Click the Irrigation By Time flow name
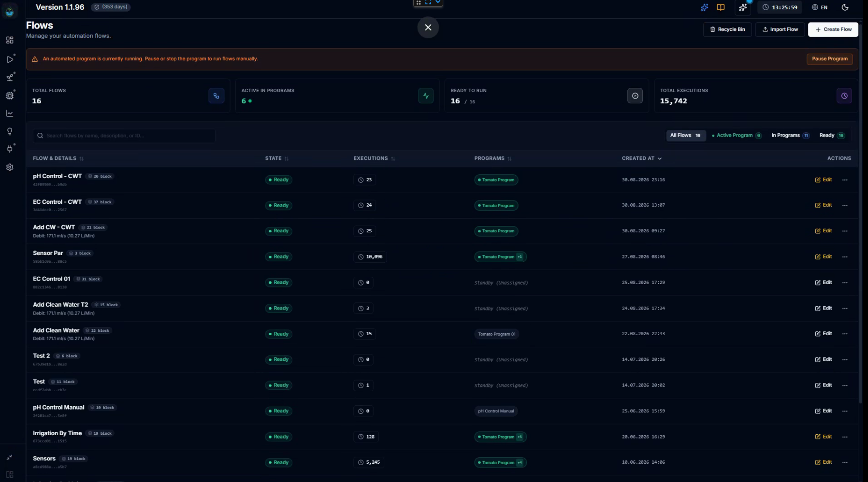868x482 pixels. point(57,433)
